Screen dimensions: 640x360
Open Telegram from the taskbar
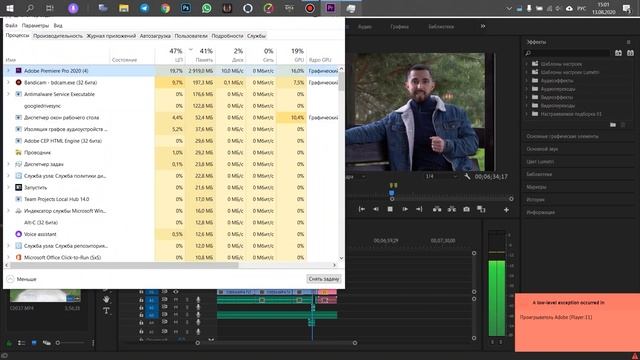coord(144,8)
